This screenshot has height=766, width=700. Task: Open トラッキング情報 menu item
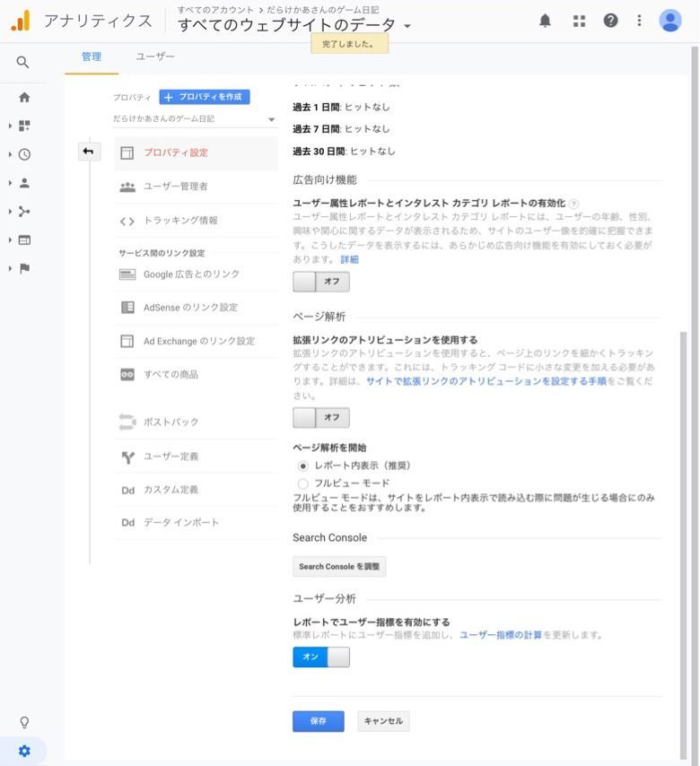(196, 221)
